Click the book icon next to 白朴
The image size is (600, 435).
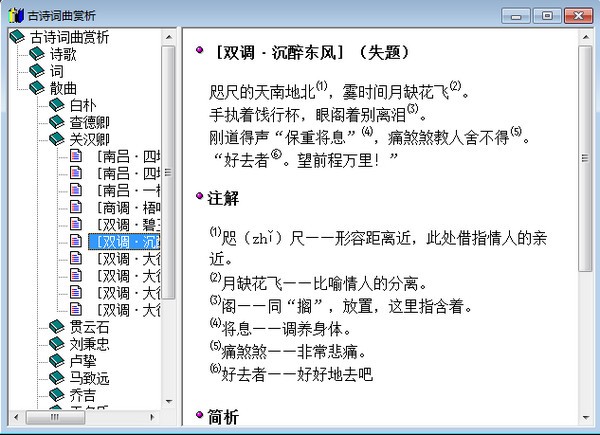click(x=57, y=105)
